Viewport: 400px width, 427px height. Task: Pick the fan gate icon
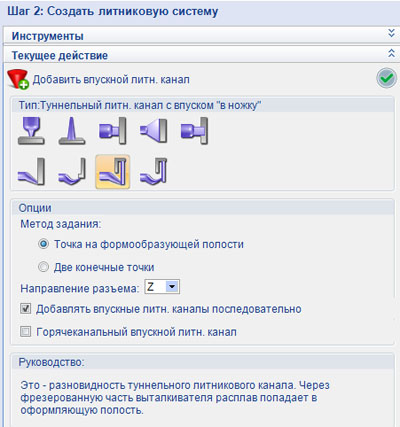coord(153,131)
